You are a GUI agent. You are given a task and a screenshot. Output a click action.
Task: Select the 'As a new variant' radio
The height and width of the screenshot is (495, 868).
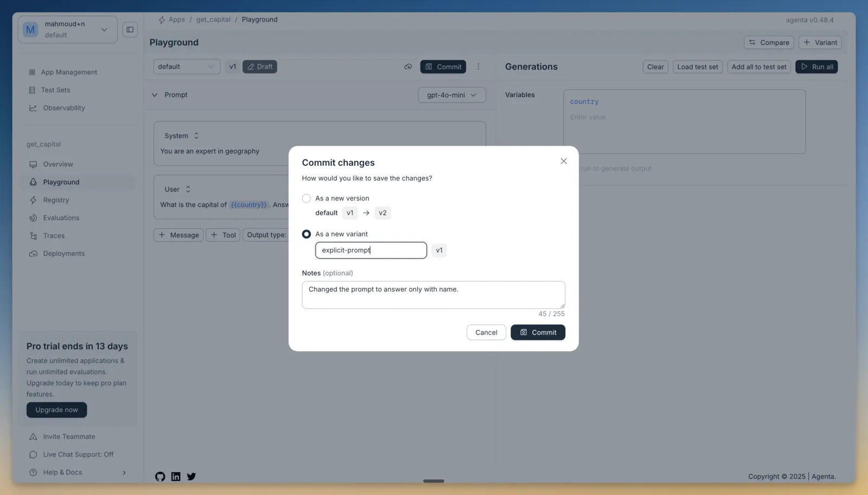click(x=307, y=234)
